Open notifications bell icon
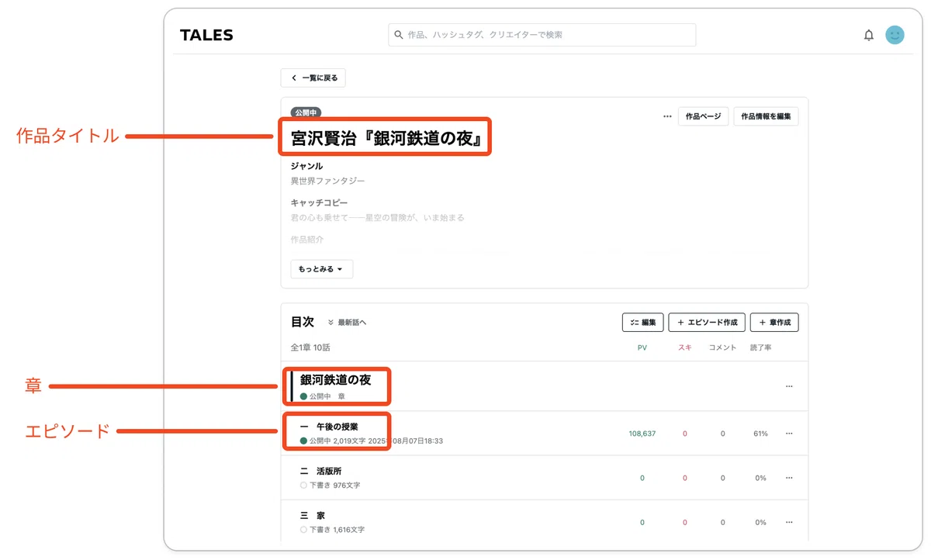Image resolution: width=931 pixels, height=560 pixels. coord(869,35)
